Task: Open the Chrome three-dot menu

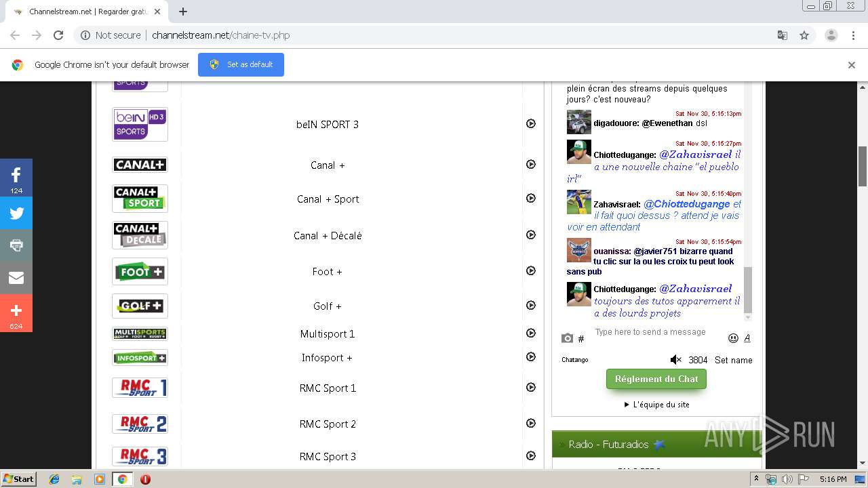Action: pyautogui.click(x=854, y=35)
